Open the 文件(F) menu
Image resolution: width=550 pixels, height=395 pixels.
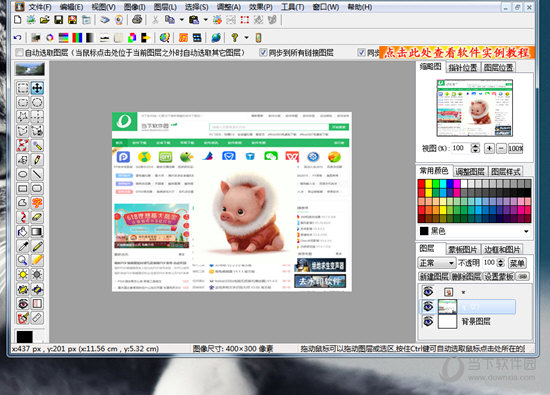tap(40, 7)
